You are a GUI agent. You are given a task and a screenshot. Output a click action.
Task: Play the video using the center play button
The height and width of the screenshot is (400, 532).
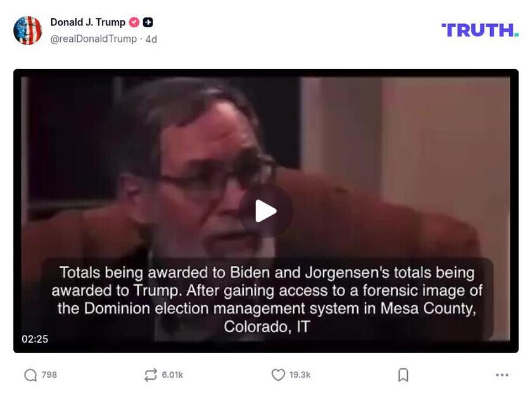click(x=265, y=211)
